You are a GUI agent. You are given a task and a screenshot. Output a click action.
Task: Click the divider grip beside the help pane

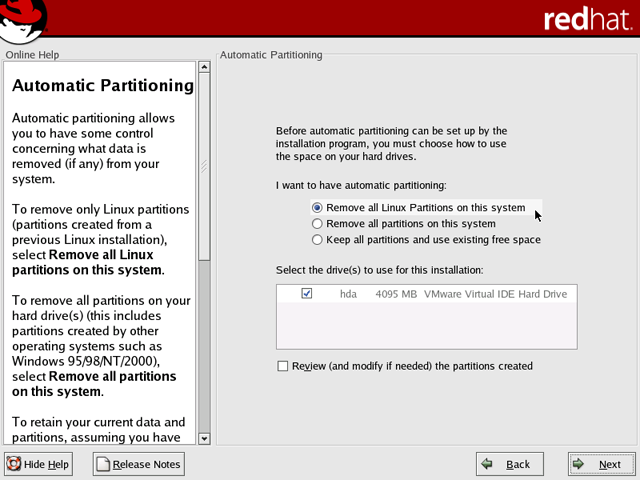pyautogui.click(x=213, y=250)
